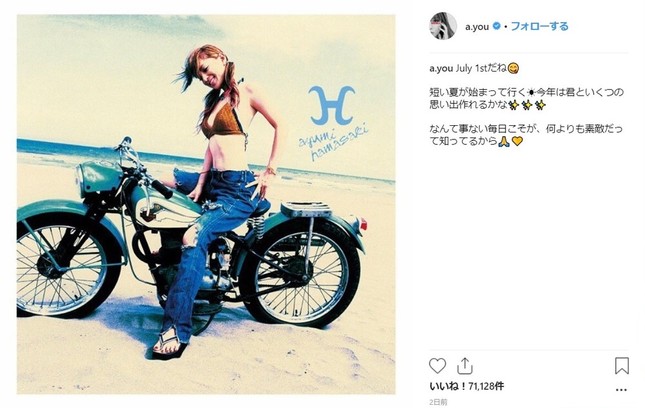Click the a.you username in the caption

pos(441,68)
